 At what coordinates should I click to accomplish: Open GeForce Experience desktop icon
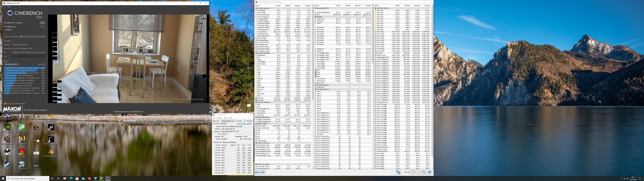click(7, 128)
